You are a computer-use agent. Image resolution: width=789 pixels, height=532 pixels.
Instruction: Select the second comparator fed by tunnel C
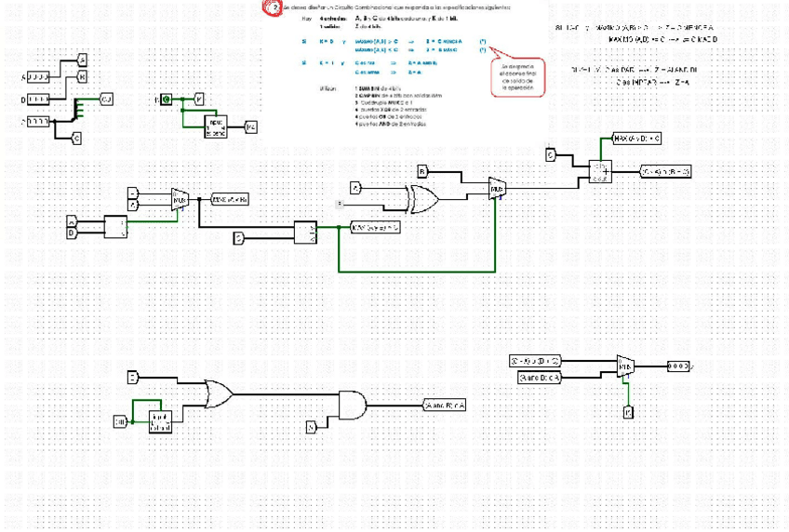pyautogui.click(x=305, y=233)
